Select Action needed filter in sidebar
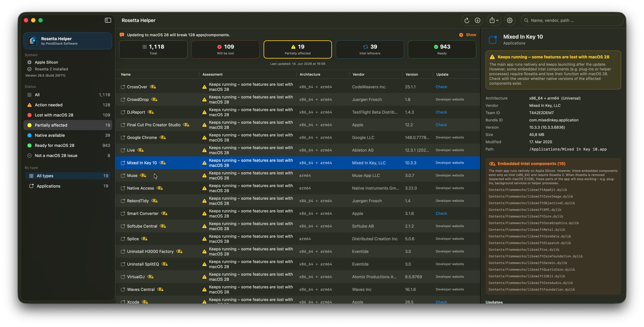Image resolution: width=644 pixels, height=327 pixels. click(68, 105)
